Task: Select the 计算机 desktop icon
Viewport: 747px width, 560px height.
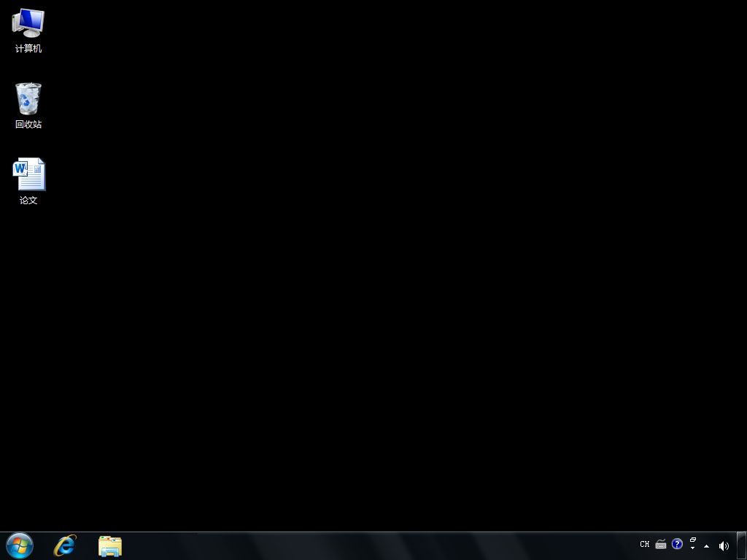Action: point(28,31)
